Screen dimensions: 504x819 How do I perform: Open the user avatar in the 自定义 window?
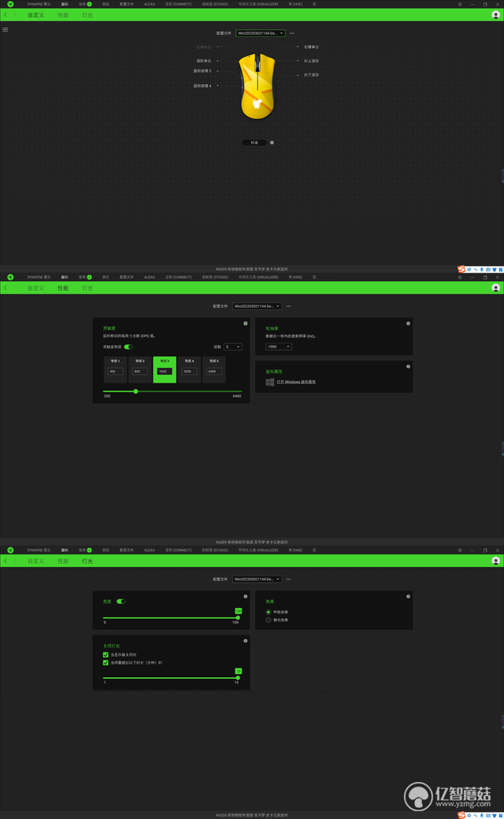click(x=495, y=15)
